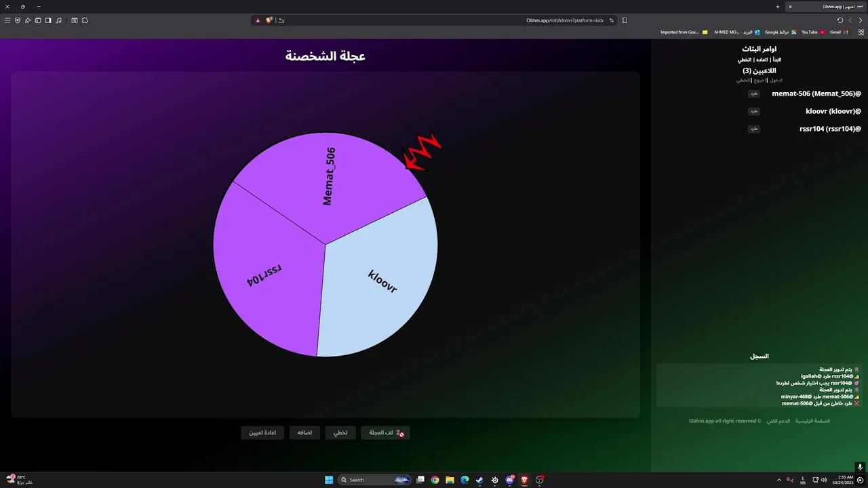Kick player rssr104 with طرد button
868x488 pixels.
[753, 129]
